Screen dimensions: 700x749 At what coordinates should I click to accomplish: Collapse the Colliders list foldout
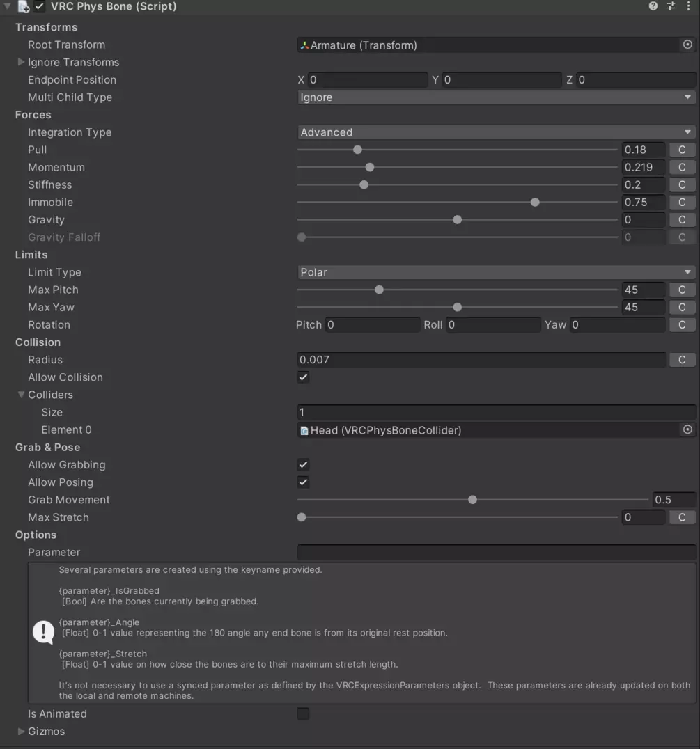click(21, 395)
